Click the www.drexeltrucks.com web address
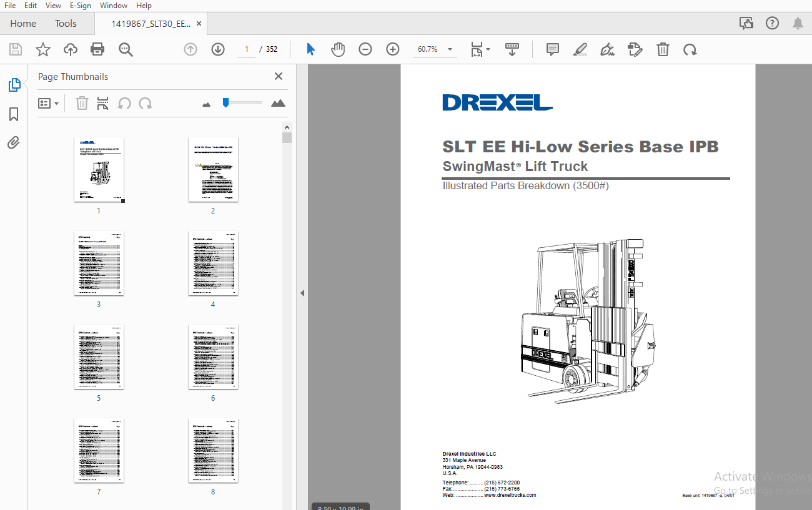Screen dimensions: 812x510 pyautogui.click(x=510, y=495)
